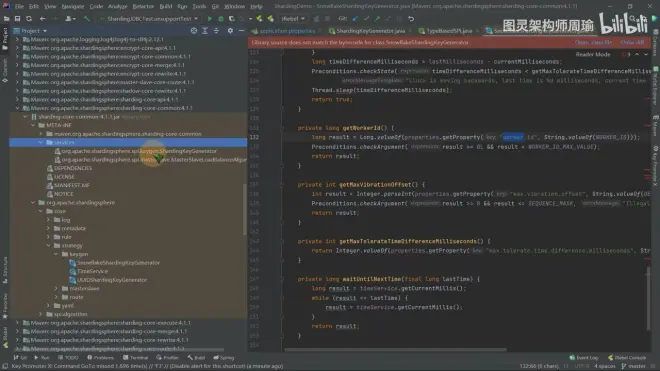Click the Git update project arrow
660x371 pixels.
click(x=355, y=19)
